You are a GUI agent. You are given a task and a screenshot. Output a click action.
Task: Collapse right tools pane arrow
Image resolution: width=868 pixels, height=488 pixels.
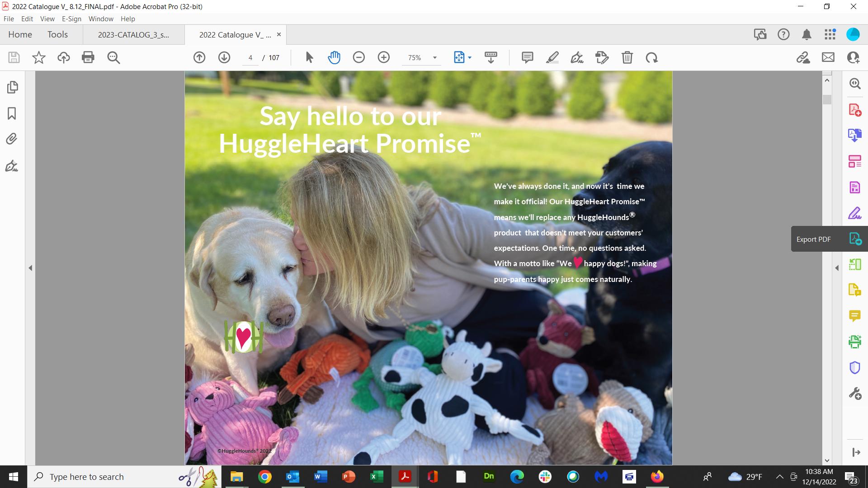pos(837,268)
